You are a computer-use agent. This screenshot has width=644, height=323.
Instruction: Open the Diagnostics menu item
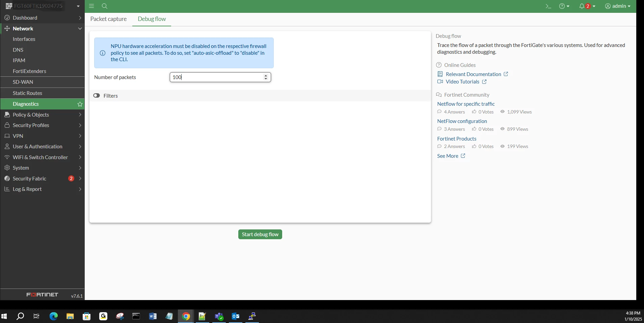pyautogui.click(x=43, y=104)
